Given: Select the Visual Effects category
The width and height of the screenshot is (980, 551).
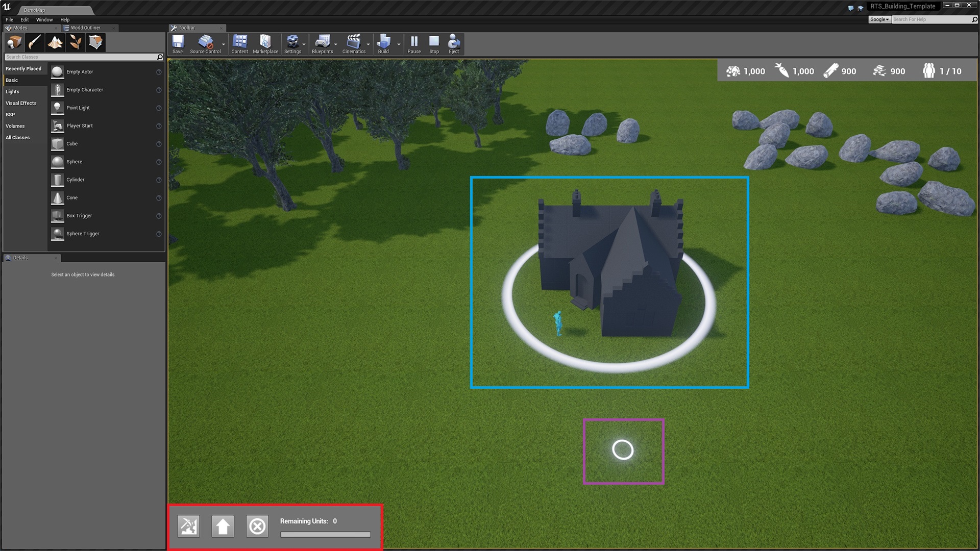Looking at the screenshot, I should 21,103.
